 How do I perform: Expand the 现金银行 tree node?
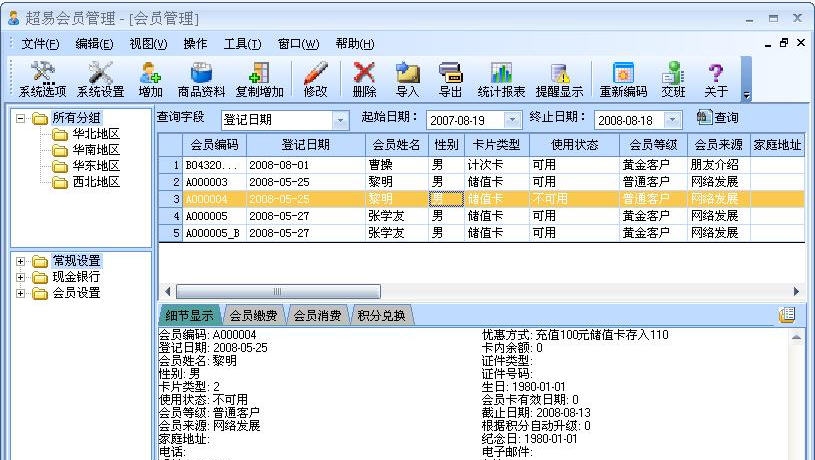(19, 278)
